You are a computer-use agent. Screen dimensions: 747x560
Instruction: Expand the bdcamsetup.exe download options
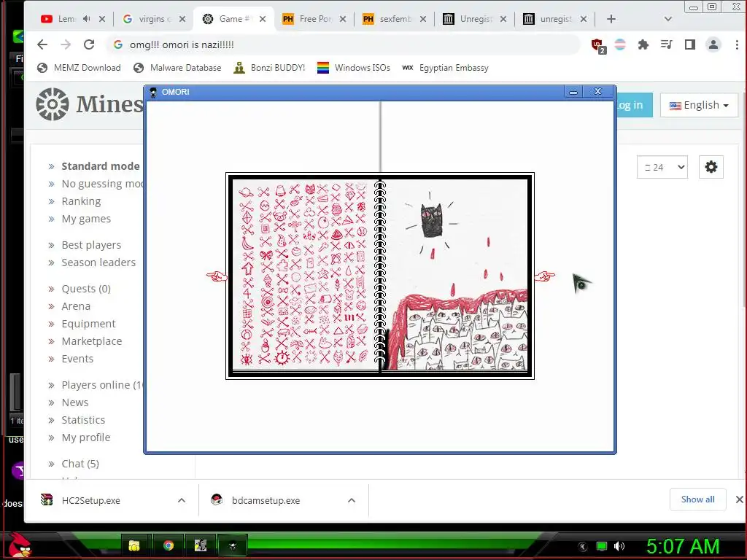coord(352,500)
